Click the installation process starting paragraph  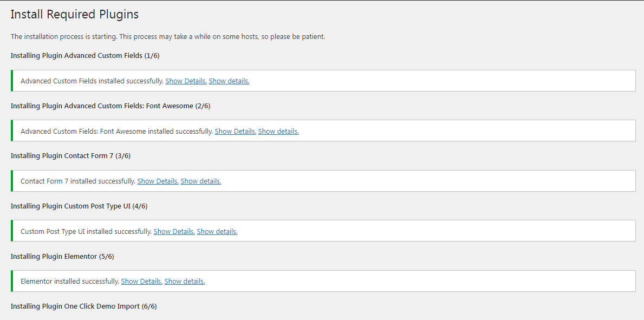pyautogui.click(x=167, y=37)
